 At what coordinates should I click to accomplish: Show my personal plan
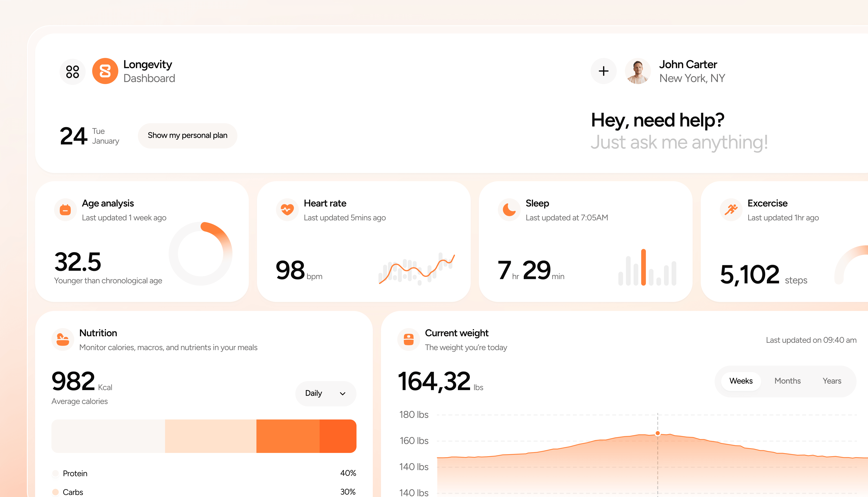[187, 135]
